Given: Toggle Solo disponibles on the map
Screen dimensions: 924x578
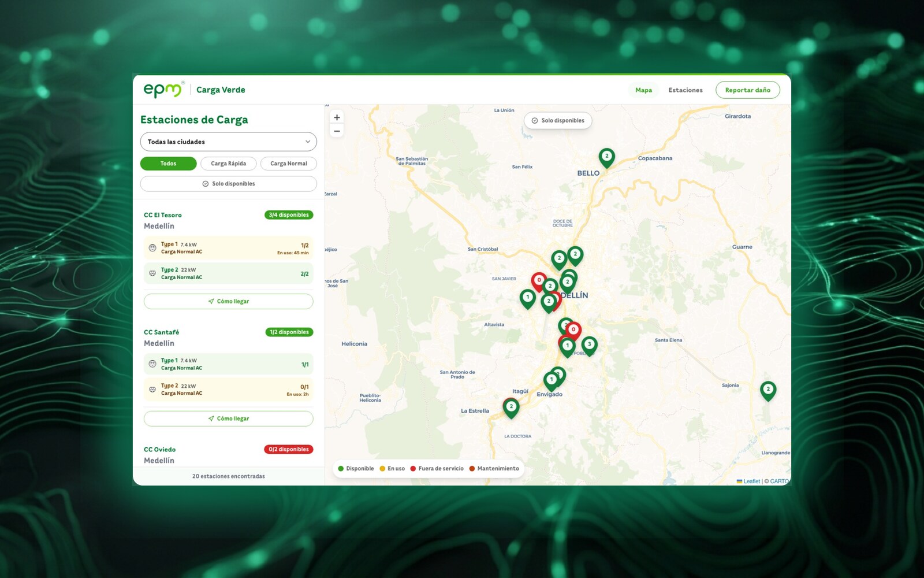Looking at the screenshot, I should pos(558,121).
